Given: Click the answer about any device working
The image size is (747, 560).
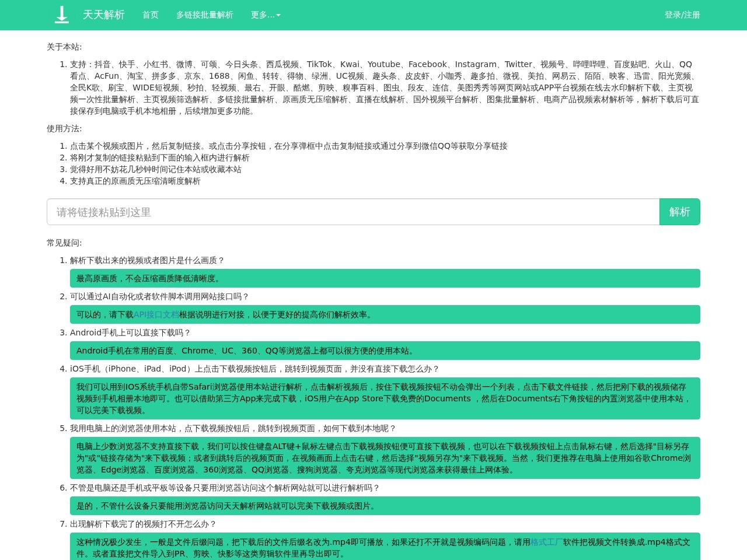Looking at the screenshot, I should point(385,506).
